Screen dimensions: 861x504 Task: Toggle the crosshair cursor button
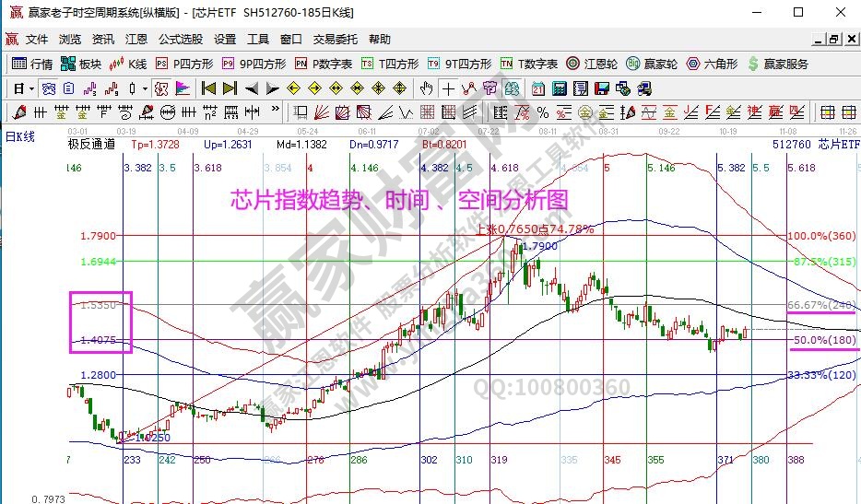pyautogui.click(x=448, y=88)
